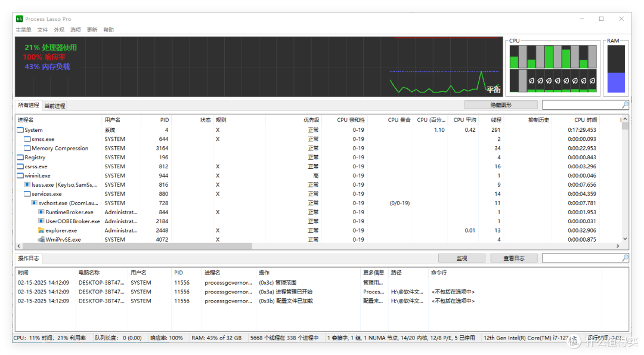The image size is (644, 355).
Task: Click the RuntimeBroker.exe process icon
Action: pos(41,212)
